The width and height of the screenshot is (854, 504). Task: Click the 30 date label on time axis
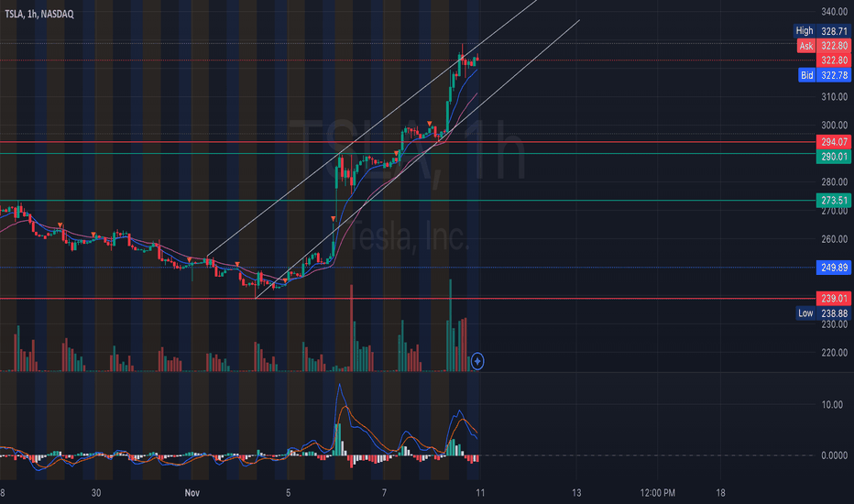(x=96, y=493)
